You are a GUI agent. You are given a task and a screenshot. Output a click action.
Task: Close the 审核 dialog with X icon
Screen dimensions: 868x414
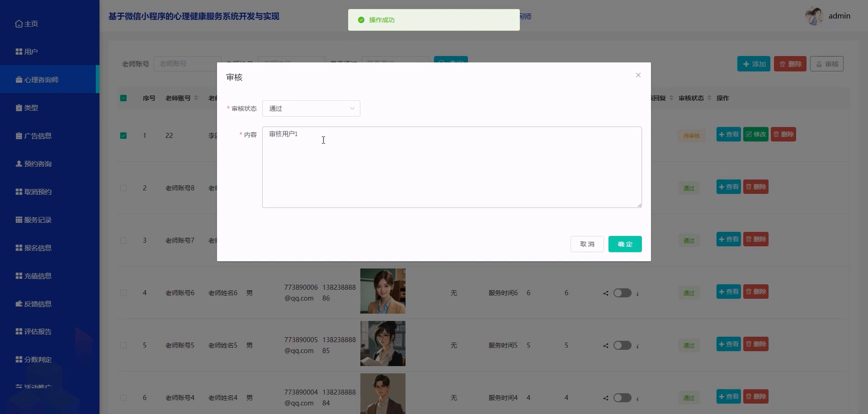(638, 75)
